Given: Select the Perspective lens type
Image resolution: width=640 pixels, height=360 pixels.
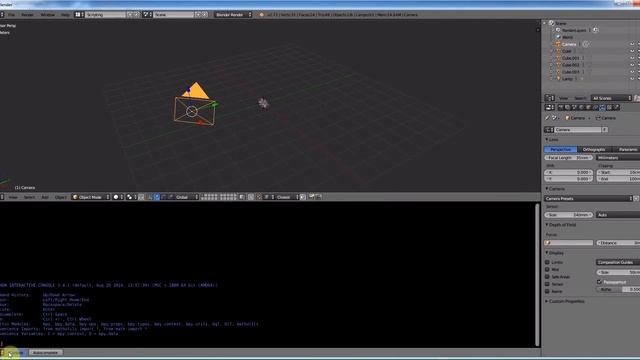Looking at the screenshot, I should tap(561, 149).
